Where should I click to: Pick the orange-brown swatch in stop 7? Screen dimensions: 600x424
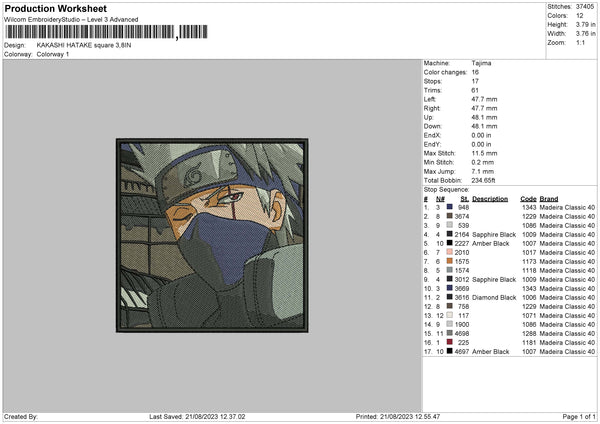[x=451, y=261]
